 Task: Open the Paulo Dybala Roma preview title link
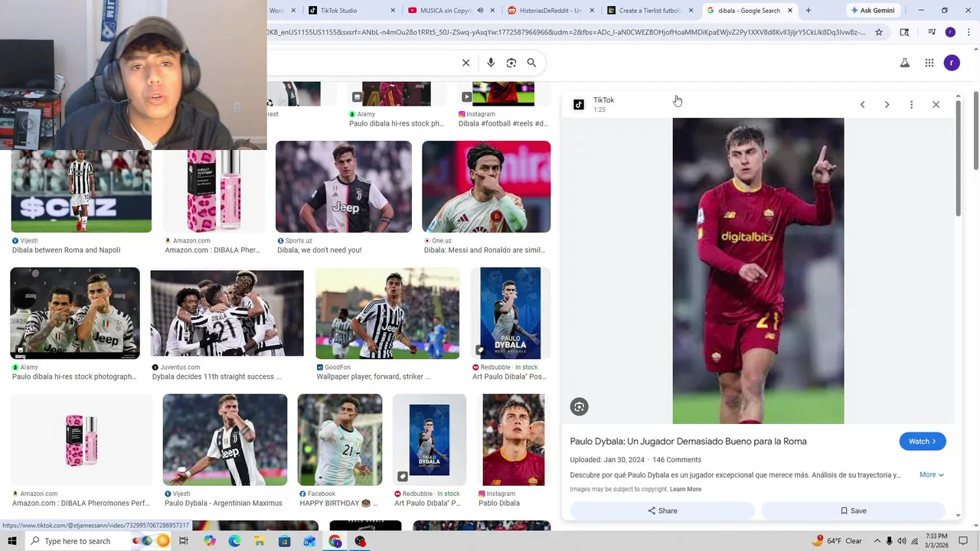[688, 442]
